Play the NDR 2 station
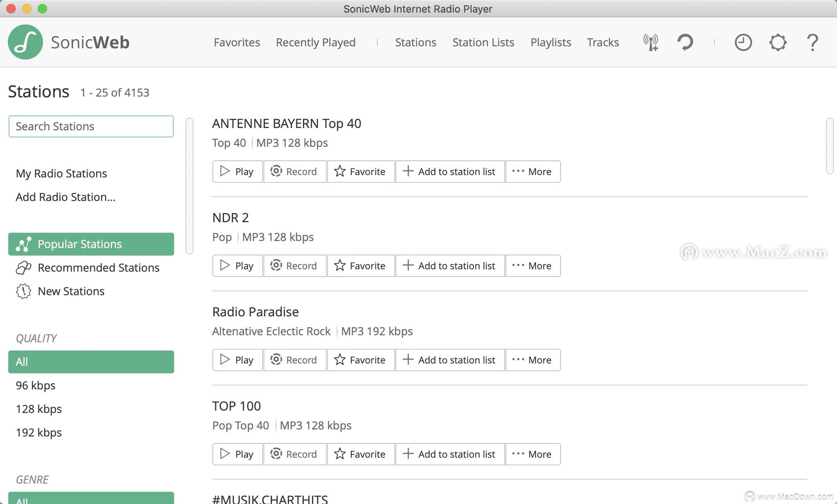 pos(238,266)
